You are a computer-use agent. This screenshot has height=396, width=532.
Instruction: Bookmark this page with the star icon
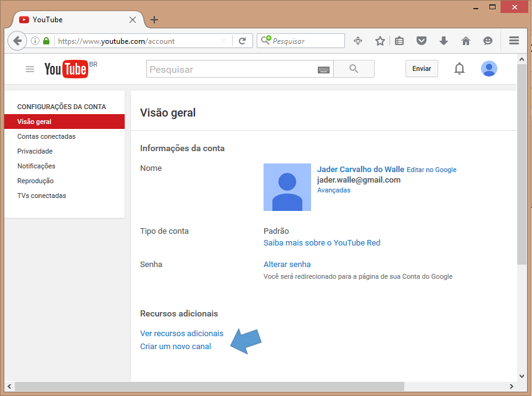[380, 41]
